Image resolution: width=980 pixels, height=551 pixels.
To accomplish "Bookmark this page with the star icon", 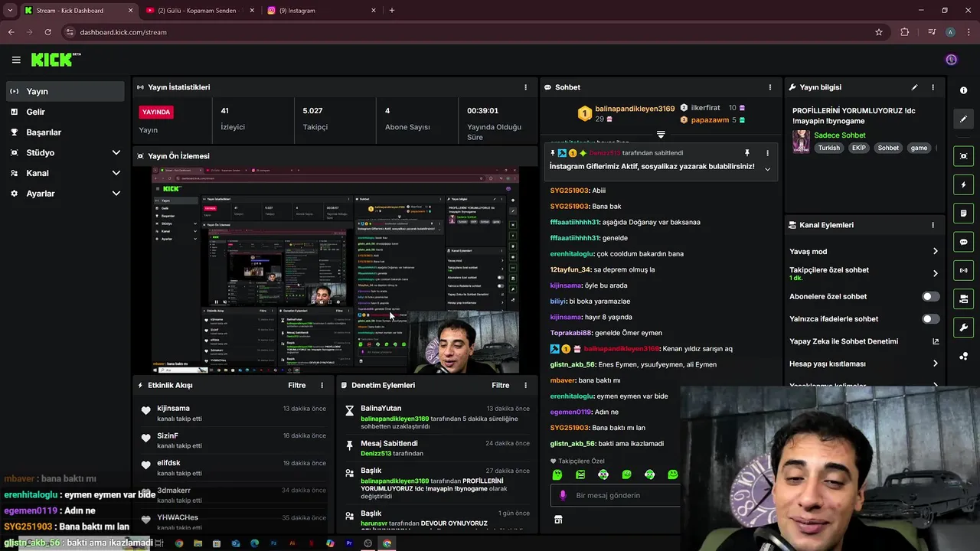I will 879,32.
